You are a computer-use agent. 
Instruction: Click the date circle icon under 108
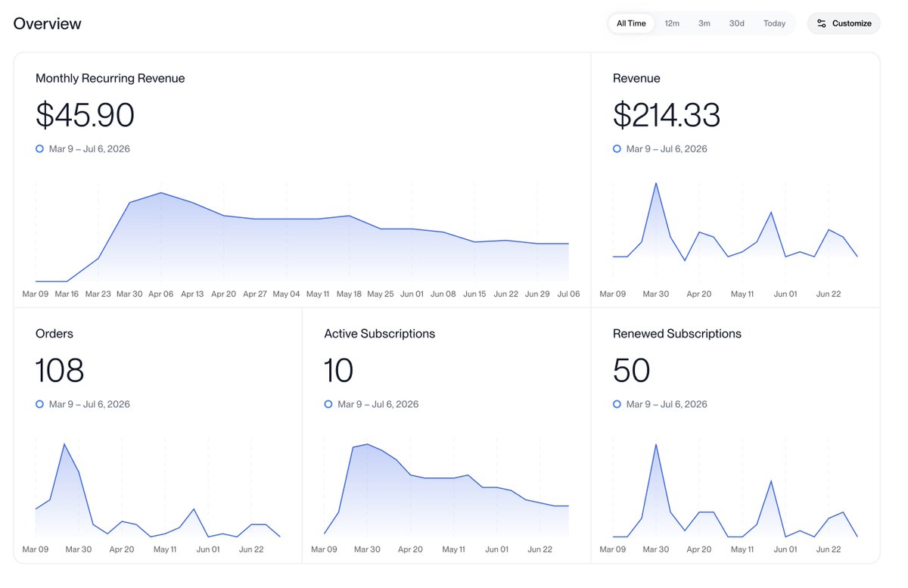(39, 404)
